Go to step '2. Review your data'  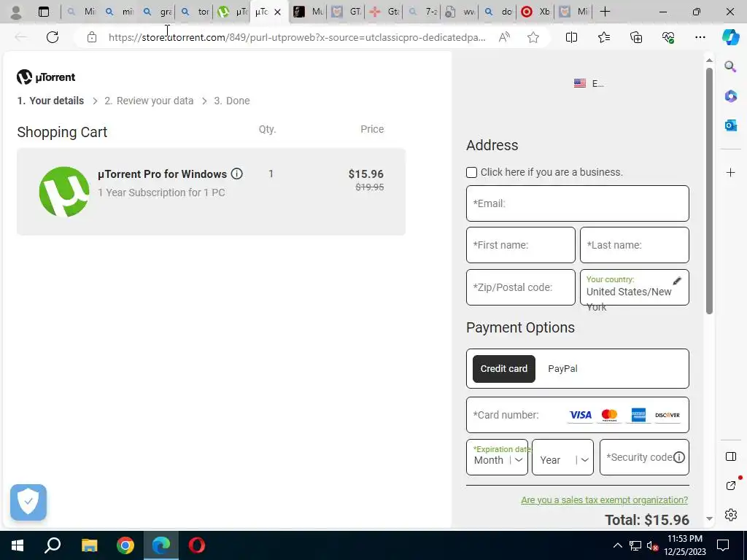pos(149,101)
